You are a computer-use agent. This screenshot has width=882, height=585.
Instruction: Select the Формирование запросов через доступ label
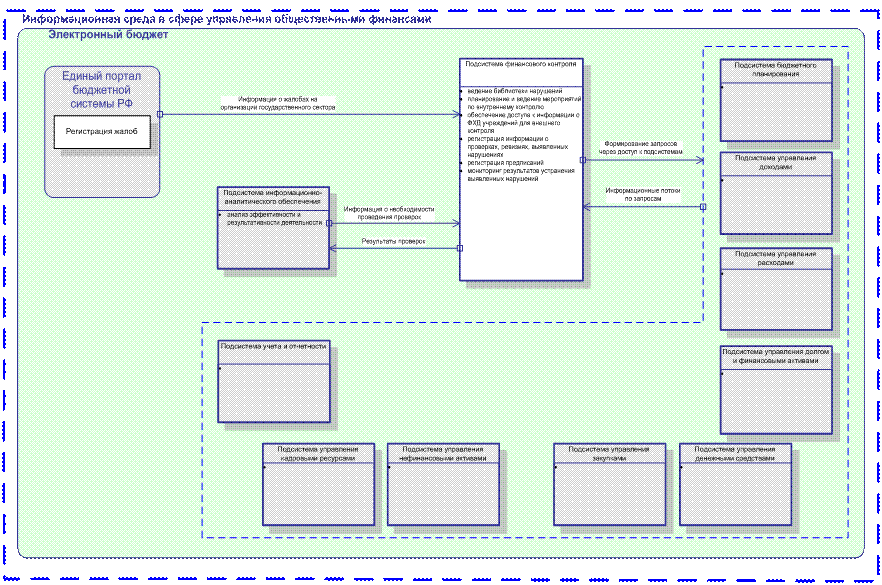tap(640, 148)
